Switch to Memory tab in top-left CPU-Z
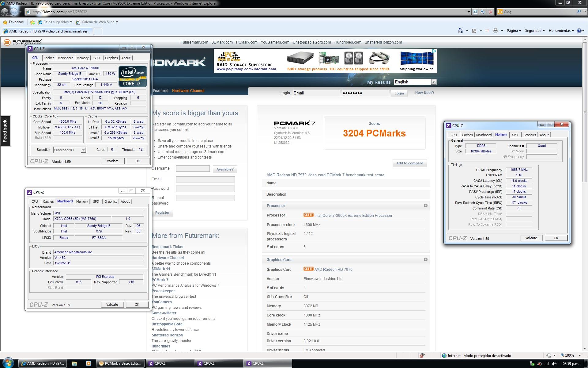 pyautogui.click(x=83, y=58)
